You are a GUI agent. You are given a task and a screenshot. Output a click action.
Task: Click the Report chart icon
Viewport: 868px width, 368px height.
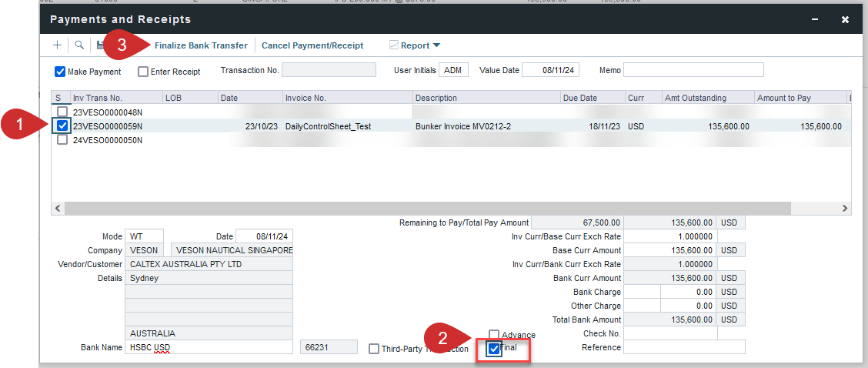tap(394, 45)
